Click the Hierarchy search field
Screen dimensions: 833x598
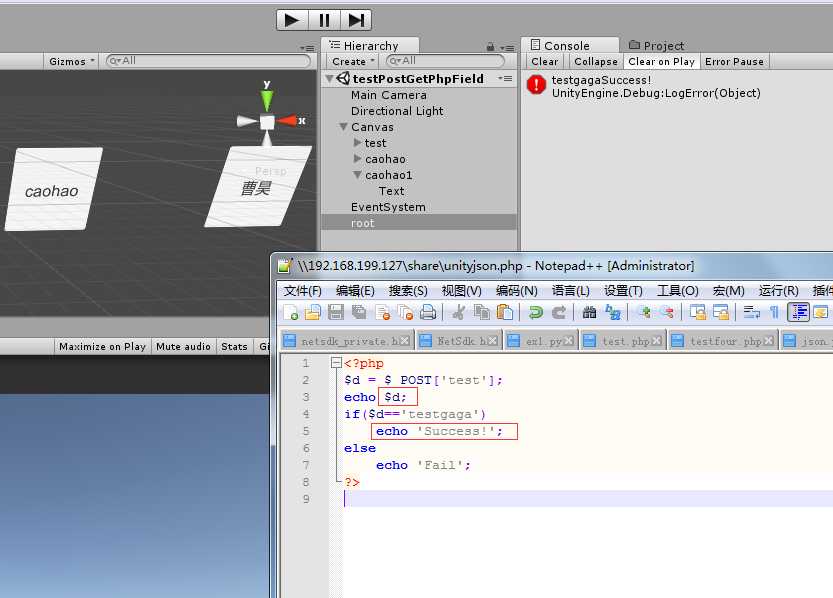click(445, 61)
